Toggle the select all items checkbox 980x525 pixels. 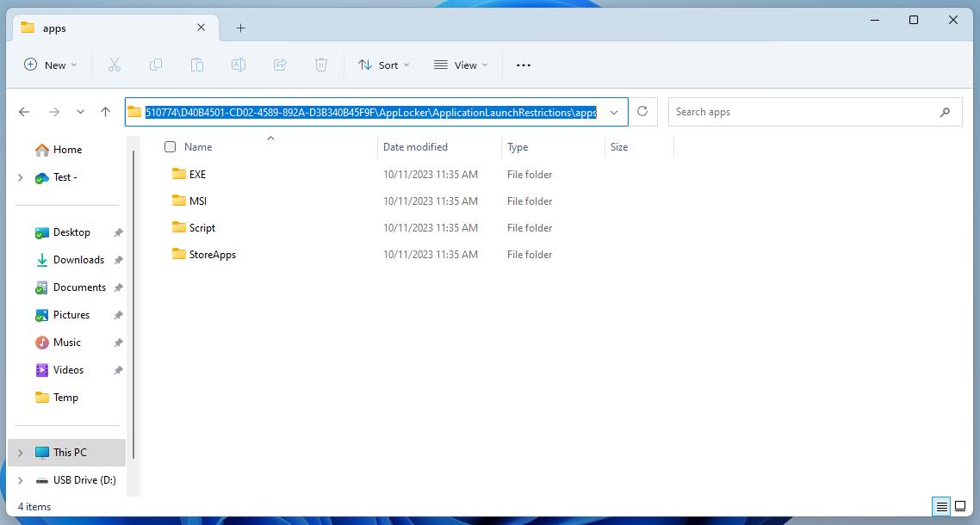(170, 147)
